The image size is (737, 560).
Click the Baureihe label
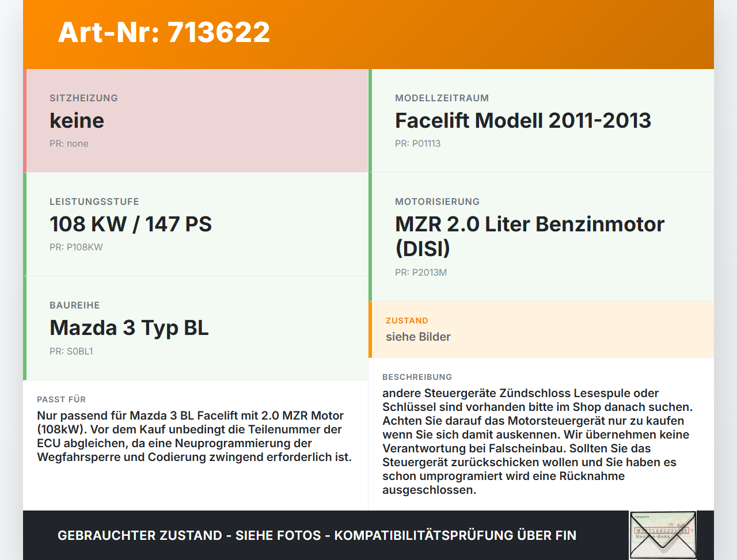[75, 306]
